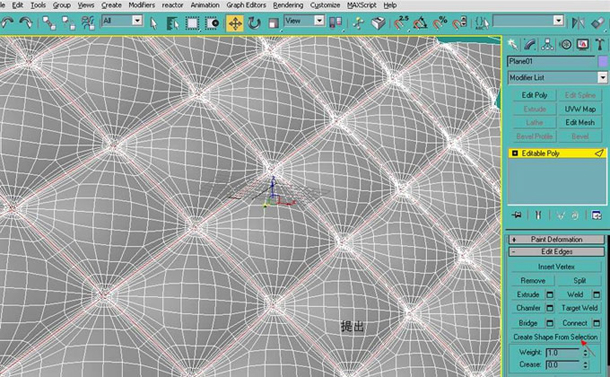The image size is (610, 377).
Task: Toggle the Spinner Snap icon
Action: click(x=459, y=23)
